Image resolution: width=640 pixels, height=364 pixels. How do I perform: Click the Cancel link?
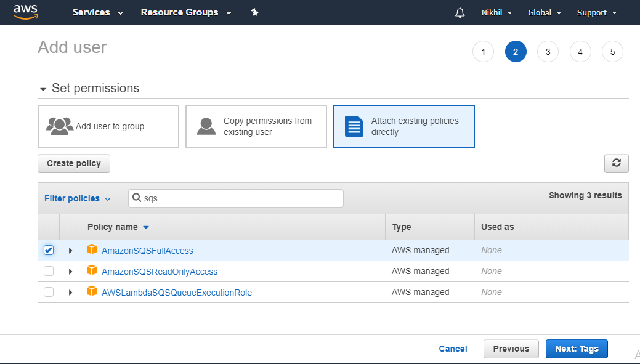tap(453, 349)
